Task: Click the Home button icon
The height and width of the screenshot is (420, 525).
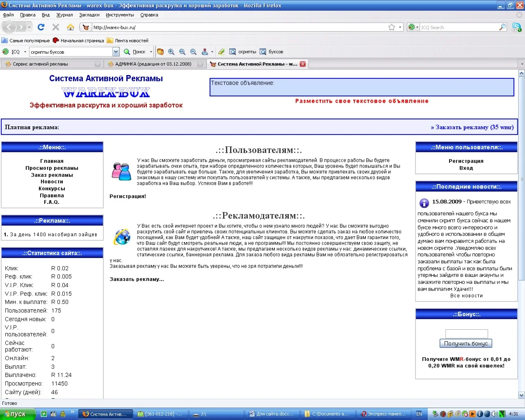Action: 71,27
